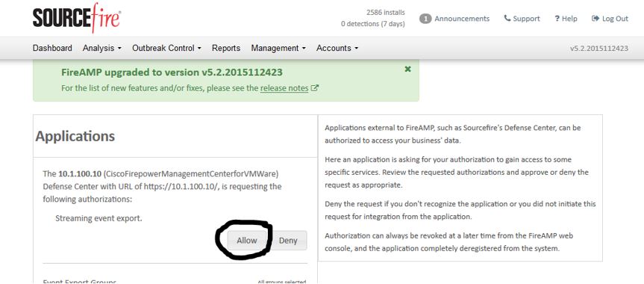Deny the Defense Center authorization request

pos(288,241)
